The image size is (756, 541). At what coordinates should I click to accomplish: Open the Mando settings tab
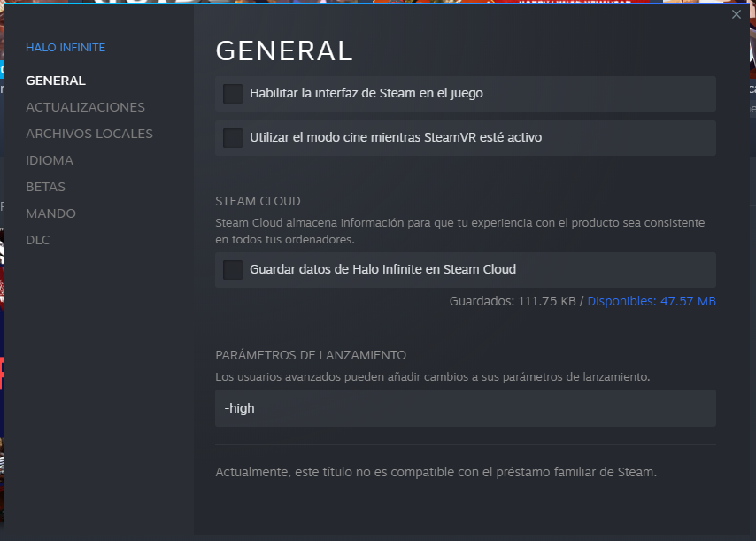tap(50, 213)
